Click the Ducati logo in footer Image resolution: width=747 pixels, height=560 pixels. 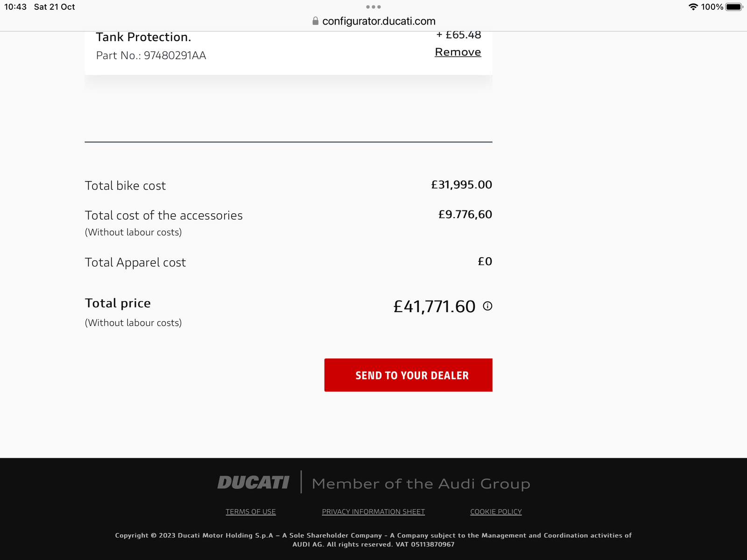pyautogui.click(x=254, y=483)
